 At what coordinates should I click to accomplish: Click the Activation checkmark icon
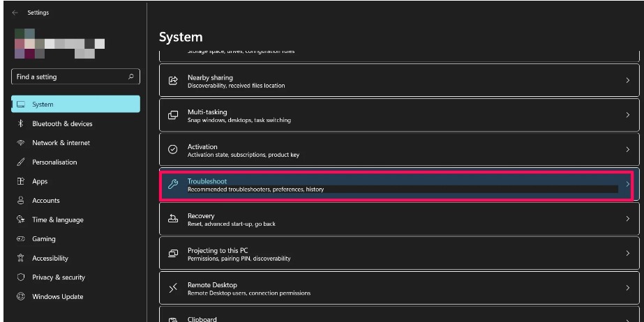[174, 150]
